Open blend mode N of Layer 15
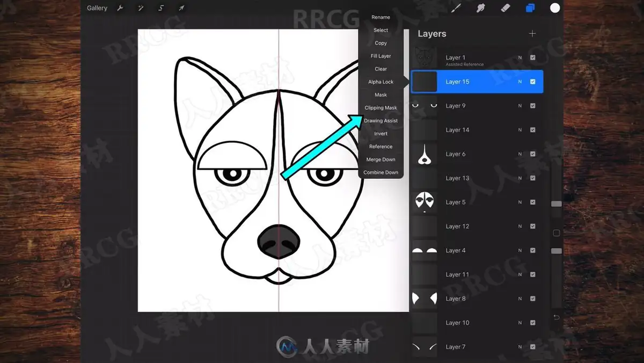This screenshot has height=363, width=644. [x=519, y=82]
